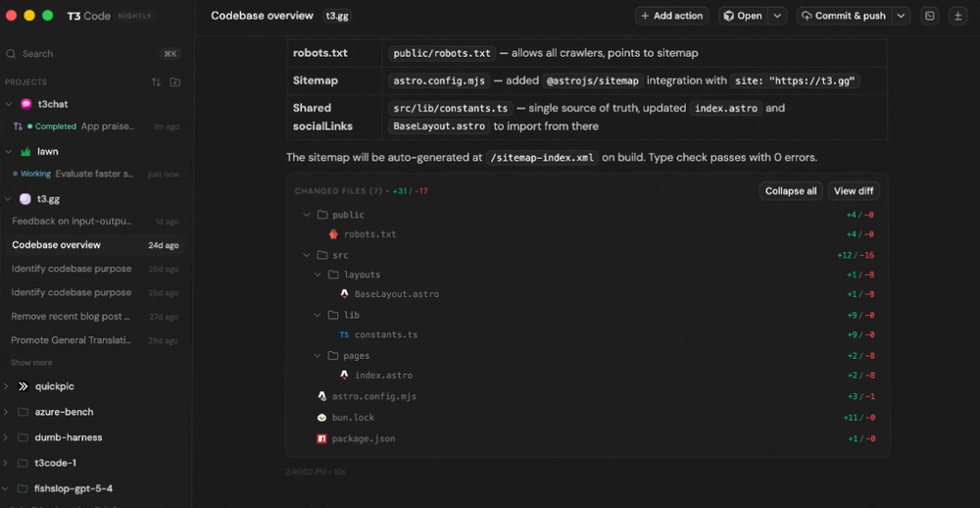
Task: Collapse the lawn project chevron
Action: (8, 151)
